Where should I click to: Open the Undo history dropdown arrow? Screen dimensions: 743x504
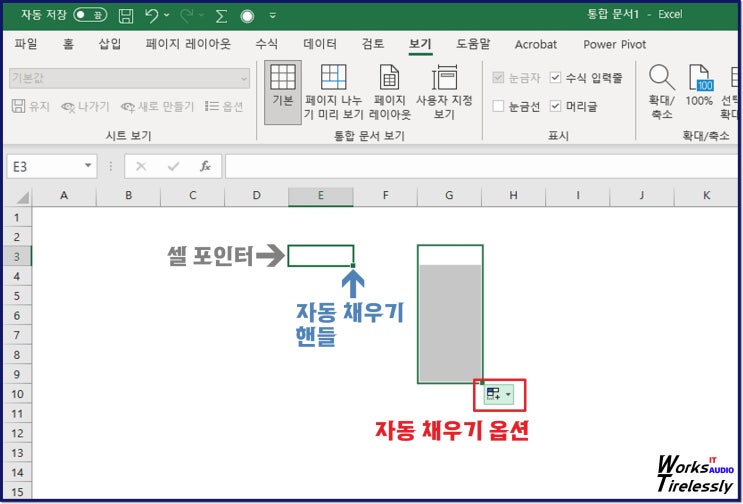[166, 15]
